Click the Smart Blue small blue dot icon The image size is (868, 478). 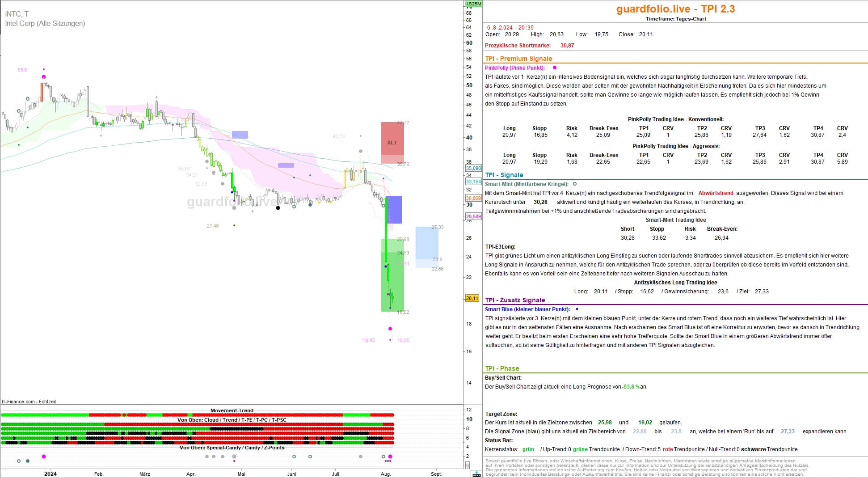click(577, 309)
